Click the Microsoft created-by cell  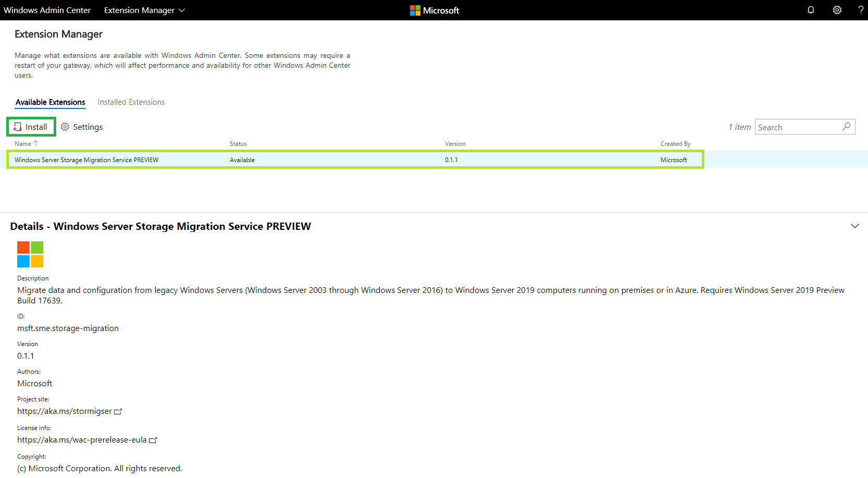coord(674,160)
